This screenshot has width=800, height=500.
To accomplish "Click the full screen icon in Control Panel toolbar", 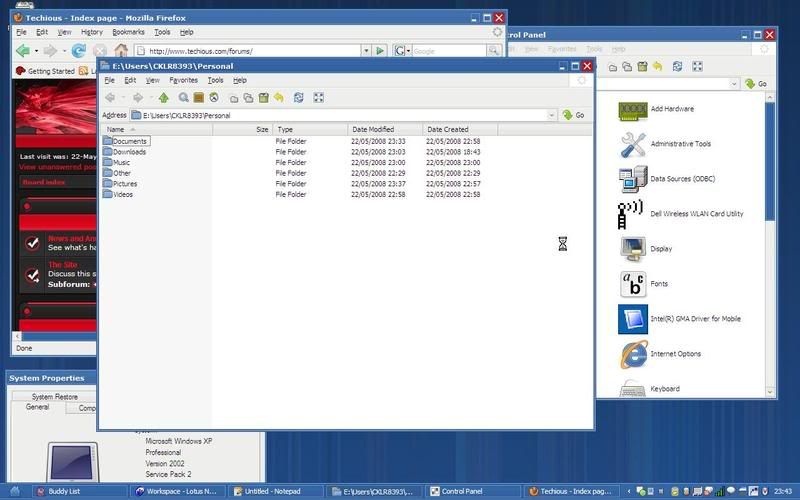I will [x=697, y=66].
